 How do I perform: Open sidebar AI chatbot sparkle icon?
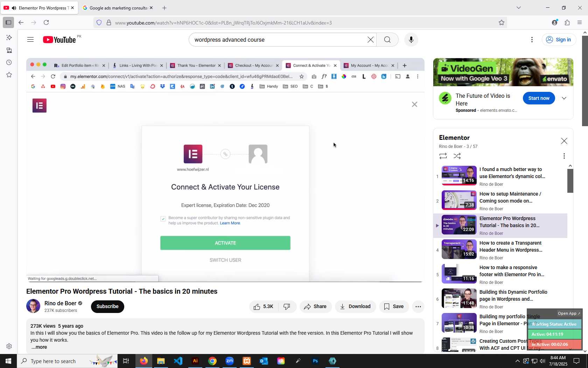coord(9,38)
